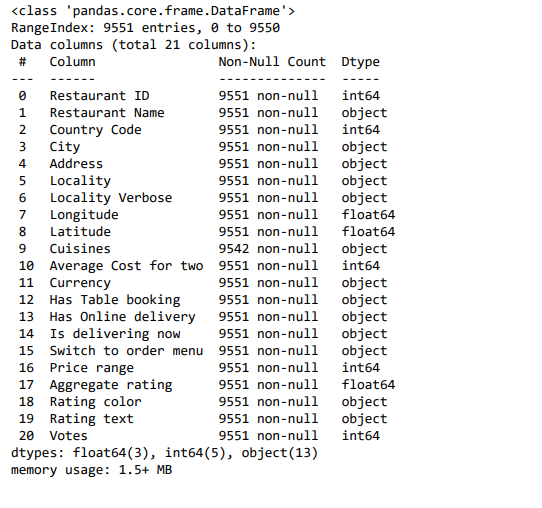
Task: Click the 'Aggregate rating' column label
Action: pyautogui.click(x=111, y=385)
